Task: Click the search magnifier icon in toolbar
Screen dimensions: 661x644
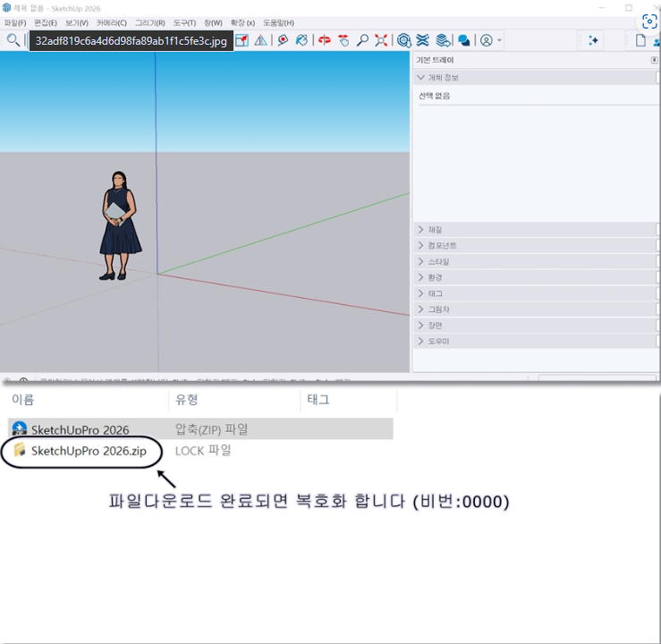Action: tap(13, 40)
